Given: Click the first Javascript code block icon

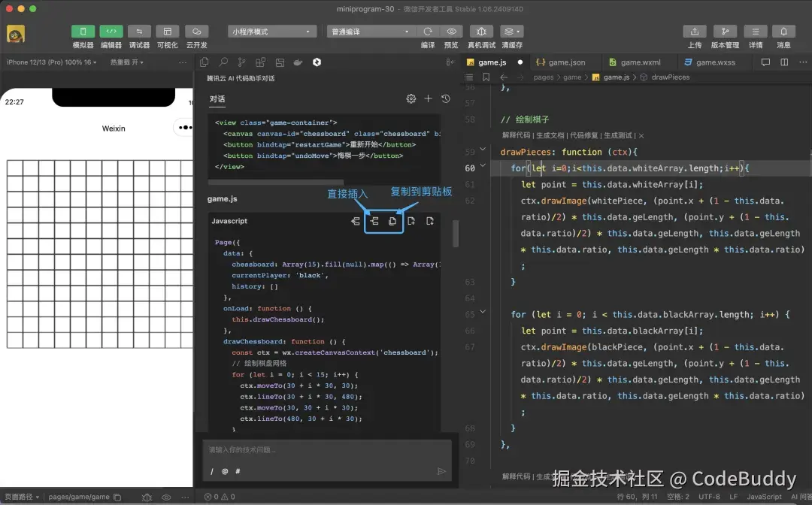Looking at the screenshot, I should pyautogui.click(x=355, y=221).
